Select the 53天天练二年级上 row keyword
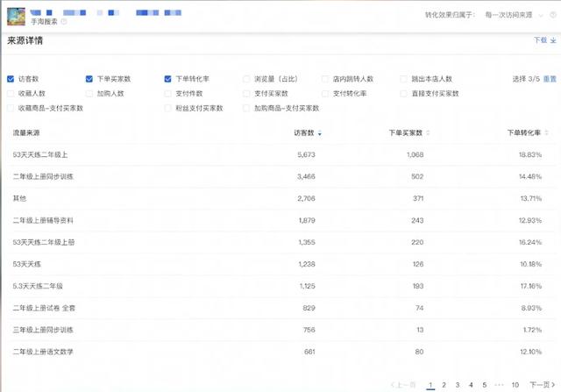 tap(40, 154)
